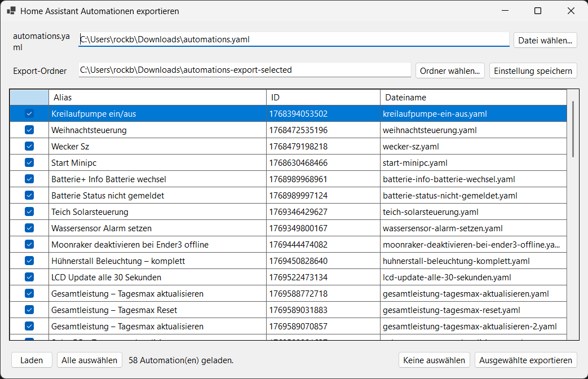The width and height of the screenshot is (588, 379).
Task: Toggle the Start Minipc checkbox
Action: (29, 162)
